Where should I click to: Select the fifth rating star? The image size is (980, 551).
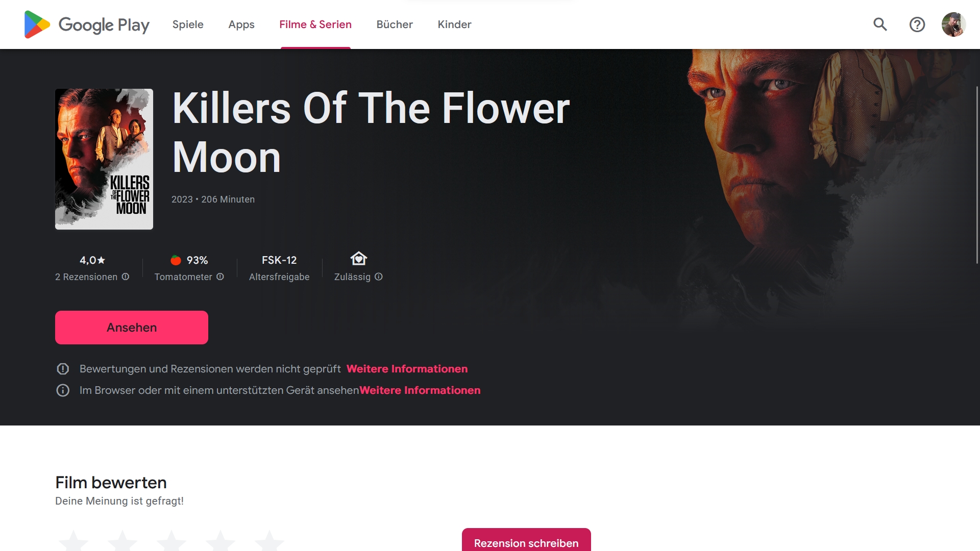point(269,541)
